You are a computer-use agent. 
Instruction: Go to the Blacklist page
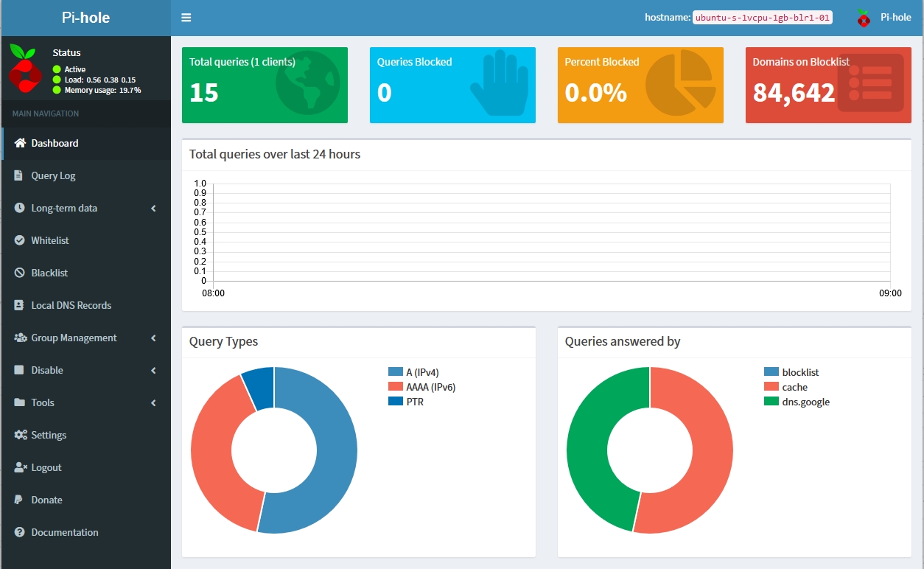[x=85, y=273]
